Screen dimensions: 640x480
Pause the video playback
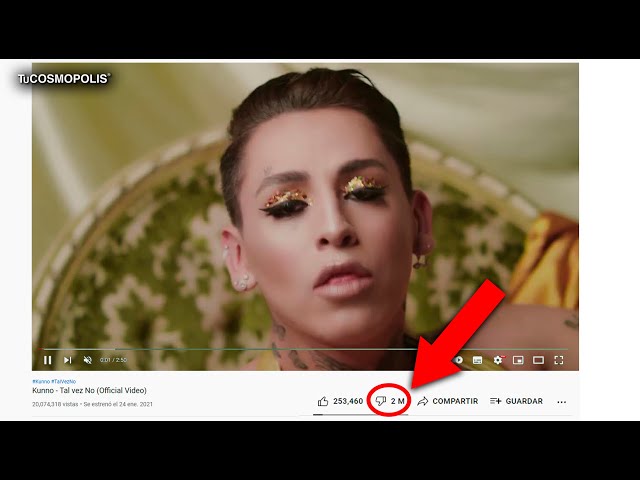(48, 360)
